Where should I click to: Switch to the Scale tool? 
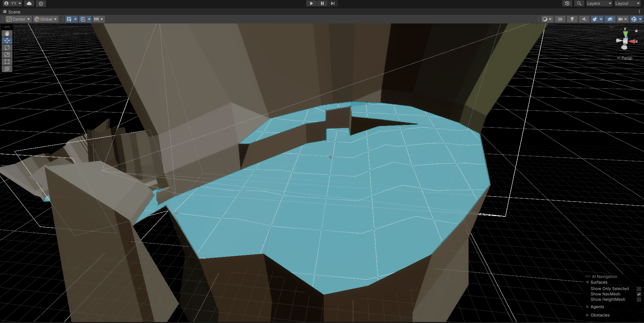7,55
